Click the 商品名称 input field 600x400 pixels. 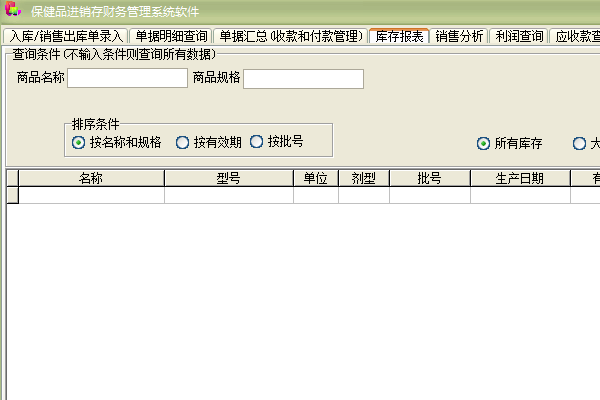click(x=127, y=78)
